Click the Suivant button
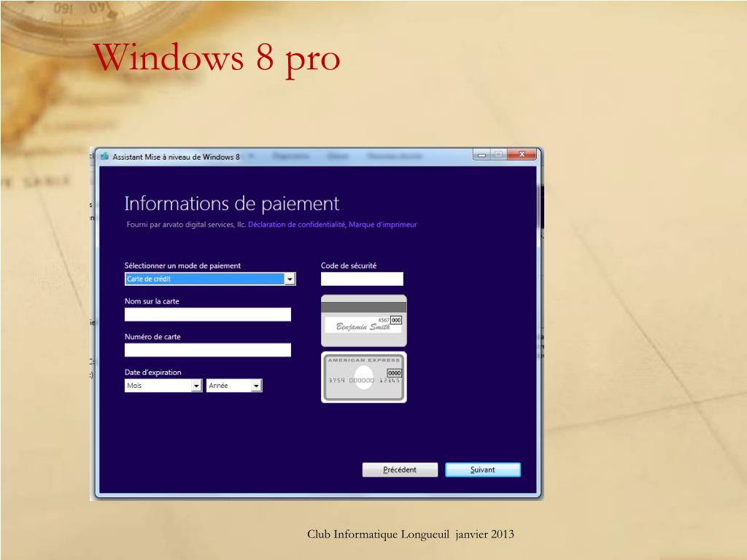 click(x=483, y=470)
